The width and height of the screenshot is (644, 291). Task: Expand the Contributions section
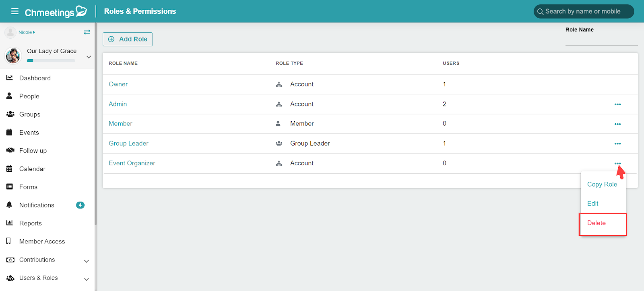click(86, 261)
